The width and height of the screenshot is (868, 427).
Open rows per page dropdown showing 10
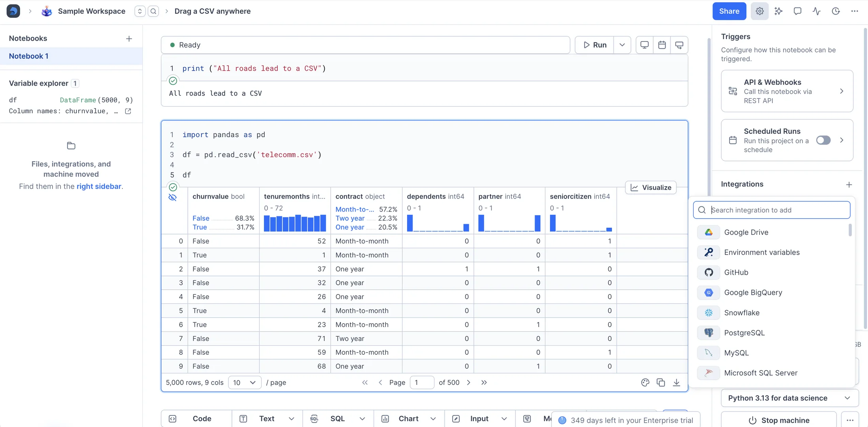[245, 382]
